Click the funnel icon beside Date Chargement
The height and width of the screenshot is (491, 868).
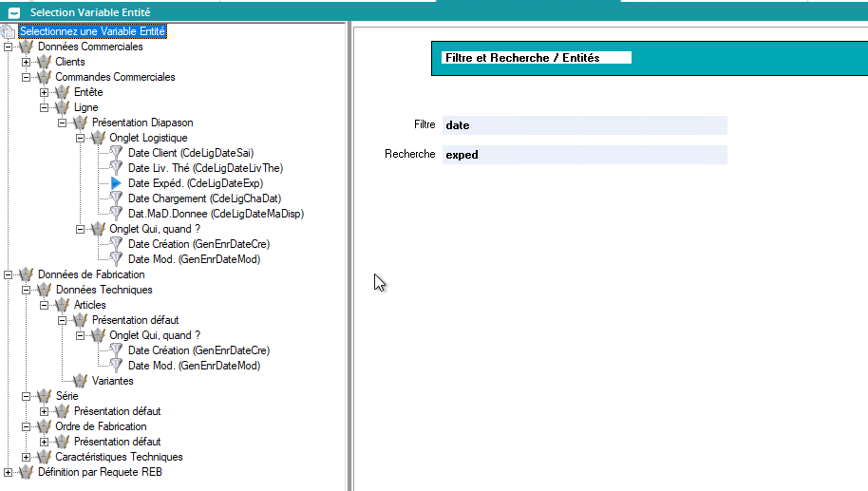[x=117, y=198]
